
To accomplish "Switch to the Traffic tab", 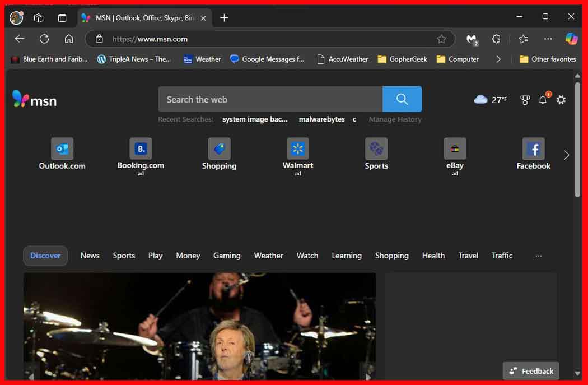I will coord(502,256).
